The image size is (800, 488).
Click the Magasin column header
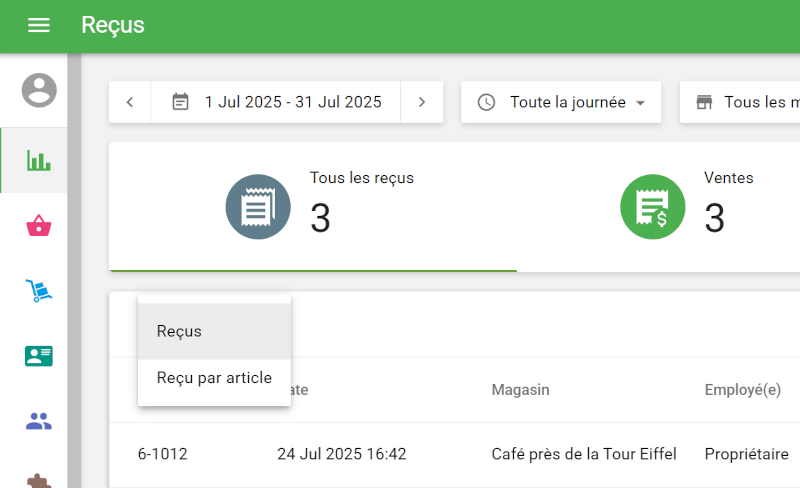point(520,390)
